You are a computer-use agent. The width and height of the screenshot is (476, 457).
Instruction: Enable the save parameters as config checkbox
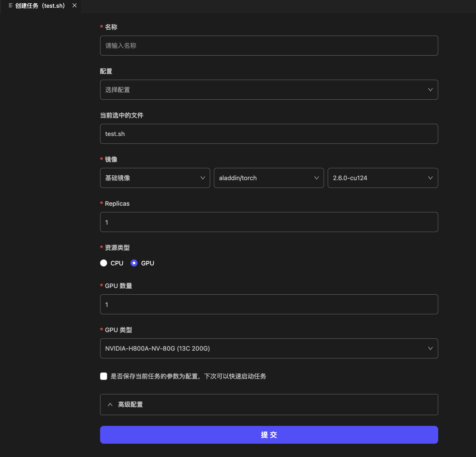point(104,376)
